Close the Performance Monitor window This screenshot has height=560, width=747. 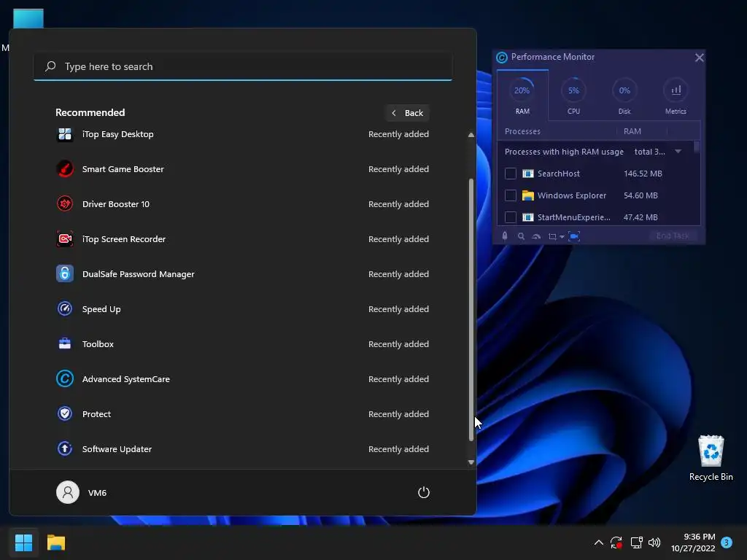[699, 58]
